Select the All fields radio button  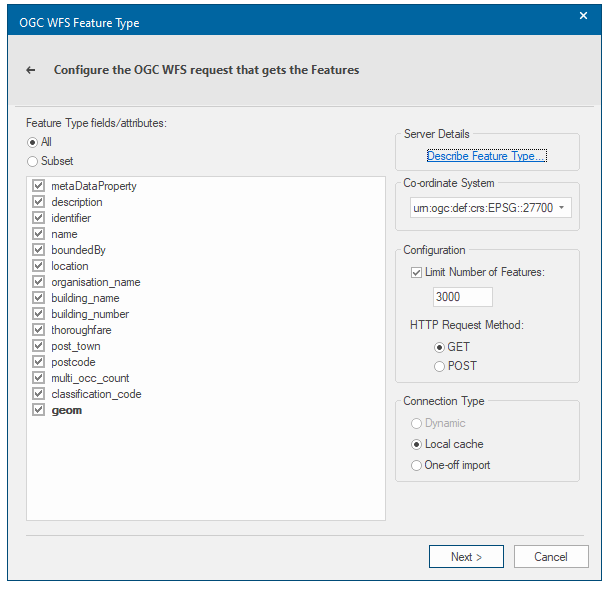(33, 142)
